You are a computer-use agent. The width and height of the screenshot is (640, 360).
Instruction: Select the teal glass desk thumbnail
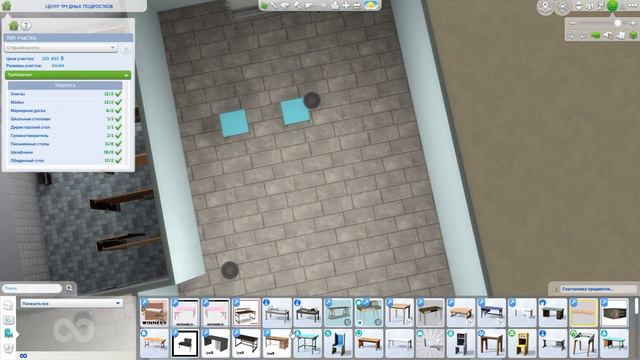tap(338, 313)
